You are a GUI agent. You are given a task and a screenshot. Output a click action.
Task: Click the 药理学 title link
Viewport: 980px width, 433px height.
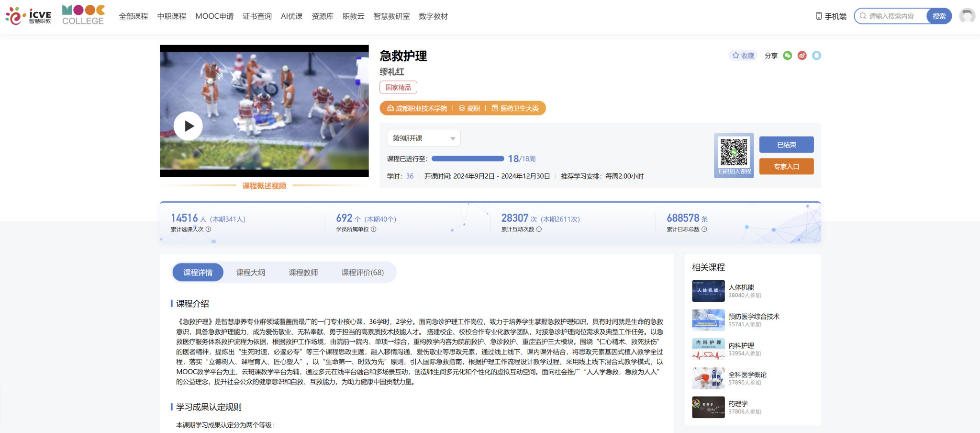[738, 404]
